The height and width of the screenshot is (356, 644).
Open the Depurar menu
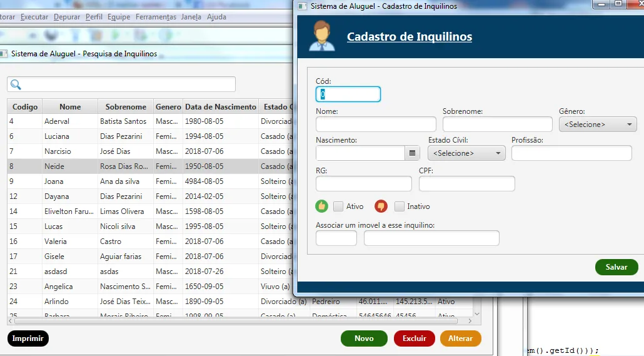pos(67,17)
